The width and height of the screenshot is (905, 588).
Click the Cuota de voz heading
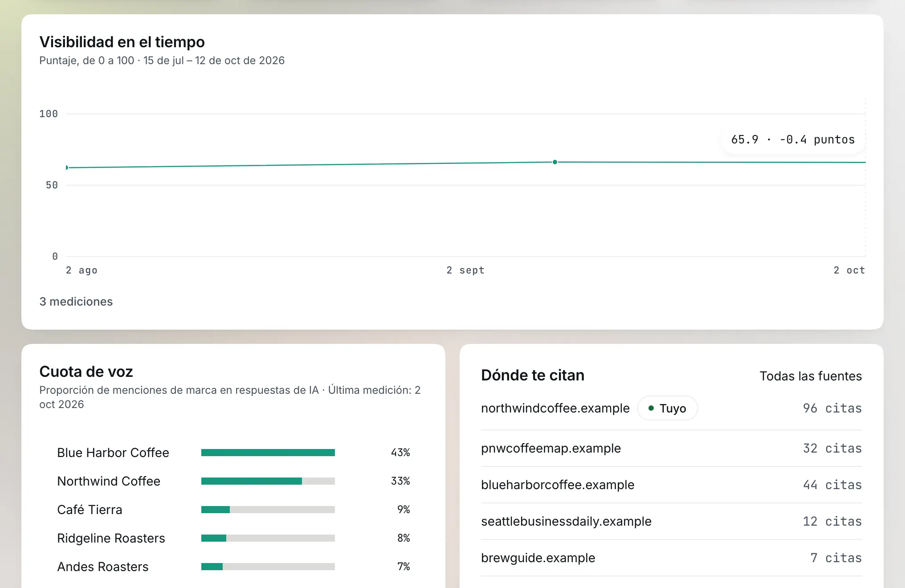[x=86, y=372]
